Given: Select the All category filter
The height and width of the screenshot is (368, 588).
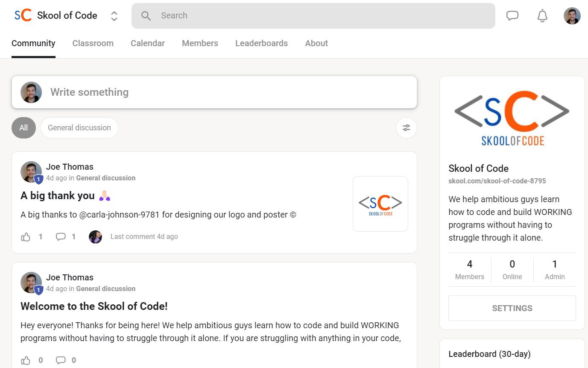Looking at the screenshot, I should coord(23,128).
